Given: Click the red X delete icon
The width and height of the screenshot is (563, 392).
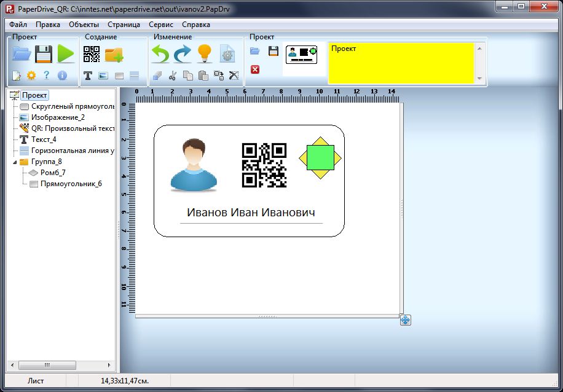Looking at the screenshot, I should coord(255,69).
